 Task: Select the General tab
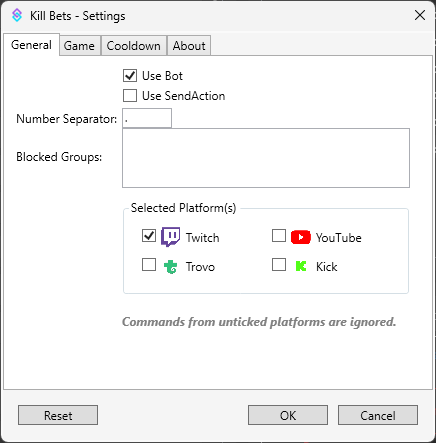pos(31,45)
